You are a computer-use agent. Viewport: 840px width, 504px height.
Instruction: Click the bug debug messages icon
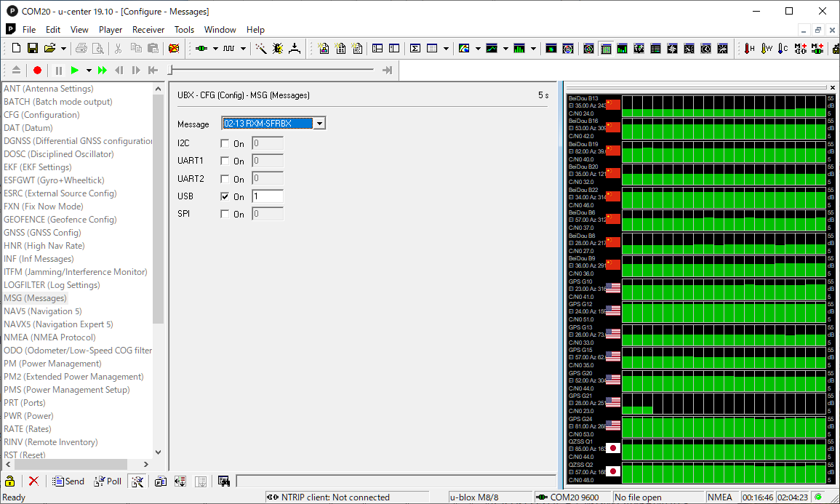pos(278,48)
